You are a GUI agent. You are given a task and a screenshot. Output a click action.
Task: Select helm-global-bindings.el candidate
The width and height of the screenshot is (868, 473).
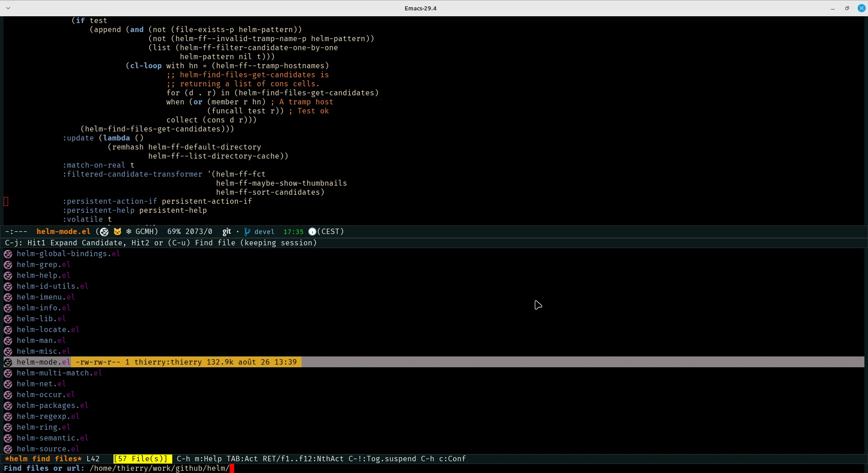68,254
